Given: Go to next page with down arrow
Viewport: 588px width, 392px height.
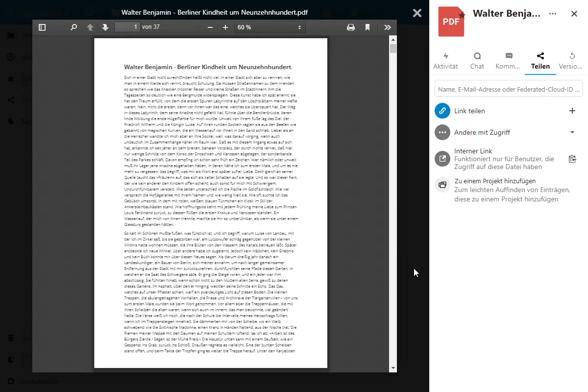Looking at the screenshot, I should [105, 27].
